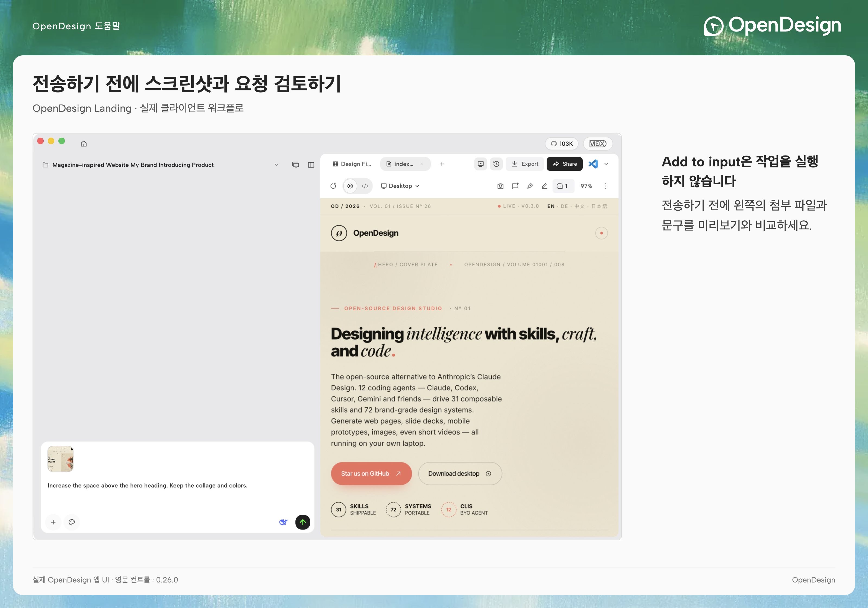Select 日本語 language in the preview header

(x=599, y=206)
